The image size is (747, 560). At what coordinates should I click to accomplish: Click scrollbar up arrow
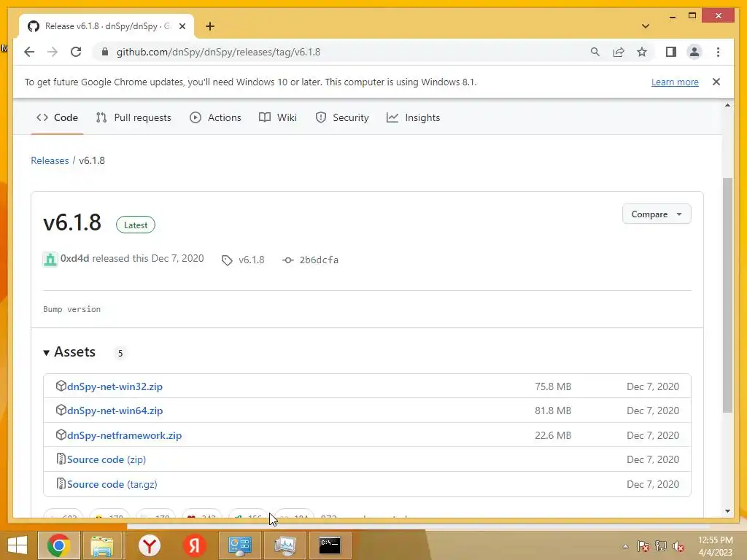(727, 105)
